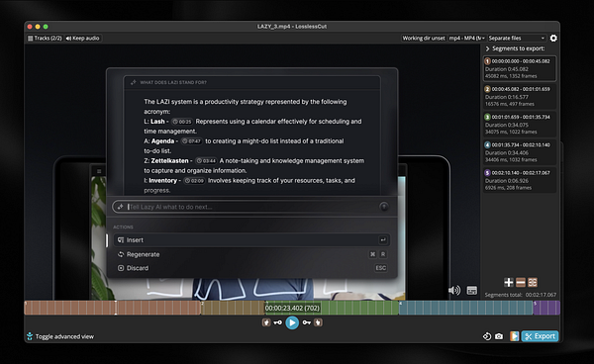Screen dimensions: 594x364
Task: Click 02:09 timestamp chip beside Inventory
Action: (194, 180)
